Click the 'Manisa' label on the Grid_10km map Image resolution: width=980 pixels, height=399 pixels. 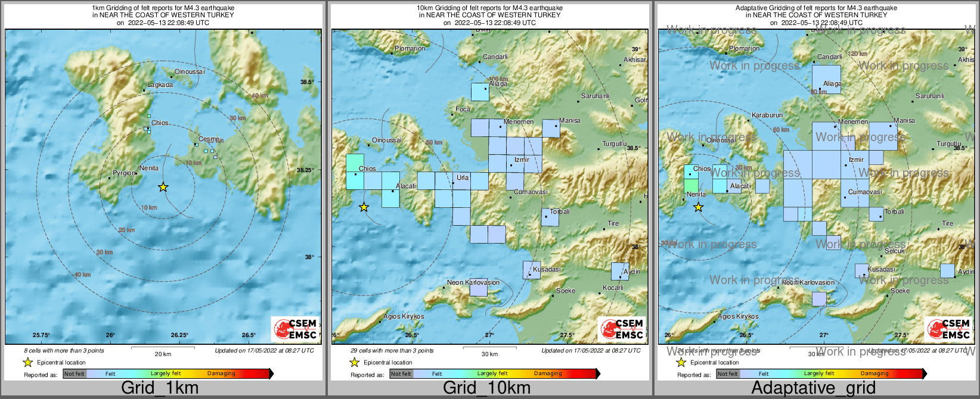click(x=570, y=120)
